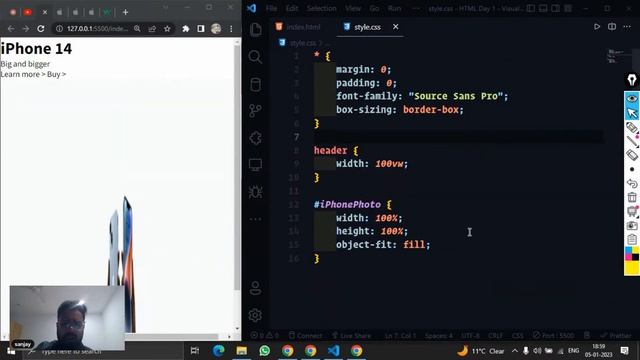Open Chrome tab search chevron
640x360 pixels.
[165, 7]
